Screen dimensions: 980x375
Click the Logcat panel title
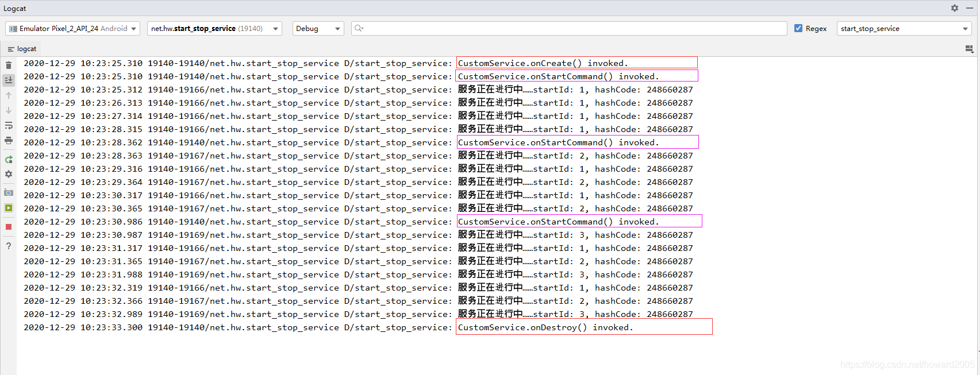click(x=15, y=8)
